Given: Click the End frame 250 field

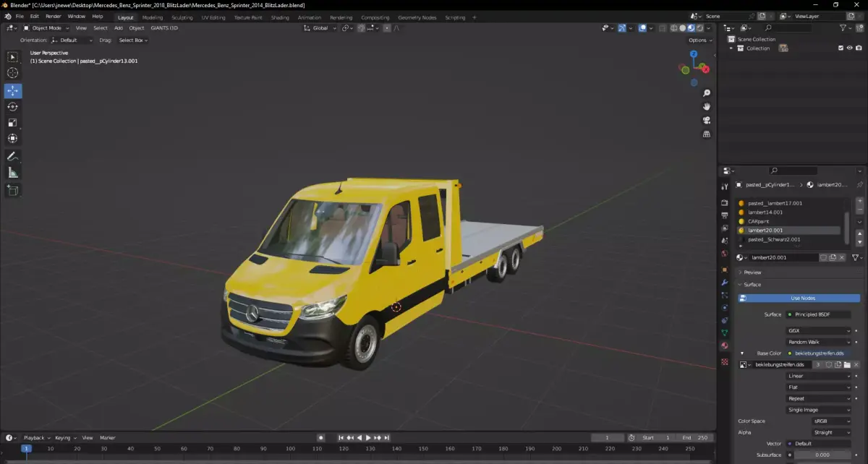Looking at the screenshot, I should pyautogui.click(x=696, y=438).
